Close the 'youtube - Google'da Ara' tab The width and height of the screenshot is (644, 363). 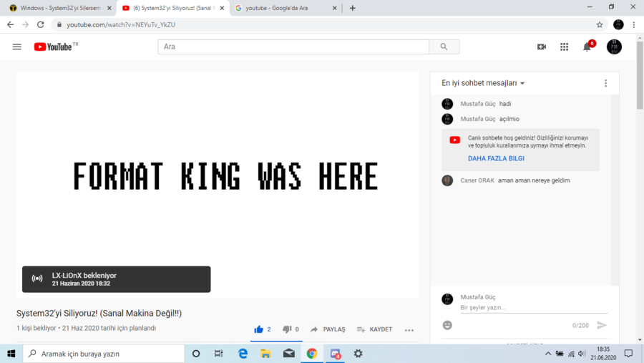pos(334,8)
